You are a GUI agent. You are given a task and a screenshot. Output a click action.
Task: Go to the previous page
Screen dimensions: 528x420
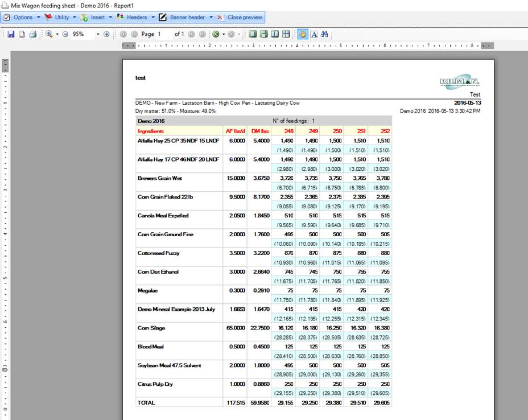[x=134, y=34]
